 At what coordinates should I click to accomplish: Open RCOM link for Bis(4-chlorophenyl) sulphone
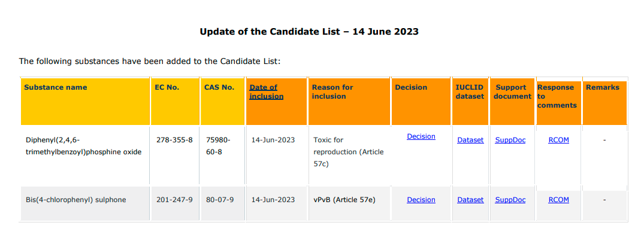(558, 200)
